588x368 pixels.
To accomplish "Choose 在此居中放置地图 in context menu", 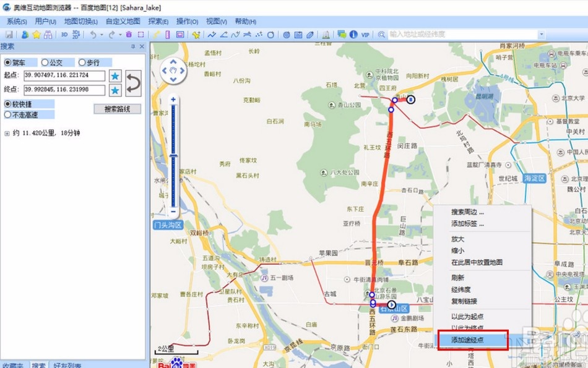I will point(482,262).
